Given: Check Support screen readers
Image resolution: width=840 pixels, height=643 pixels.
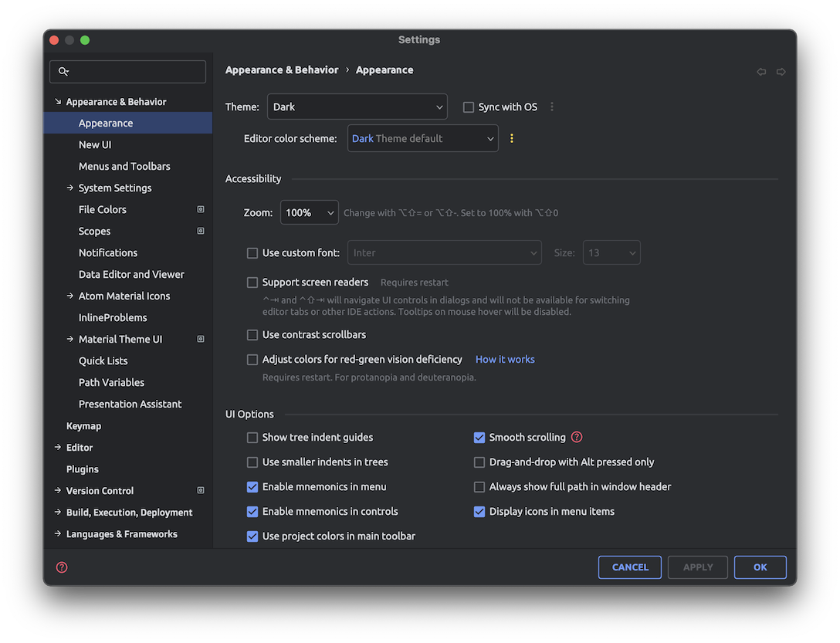Looking at the screenshot, I should tap(252, 282).
